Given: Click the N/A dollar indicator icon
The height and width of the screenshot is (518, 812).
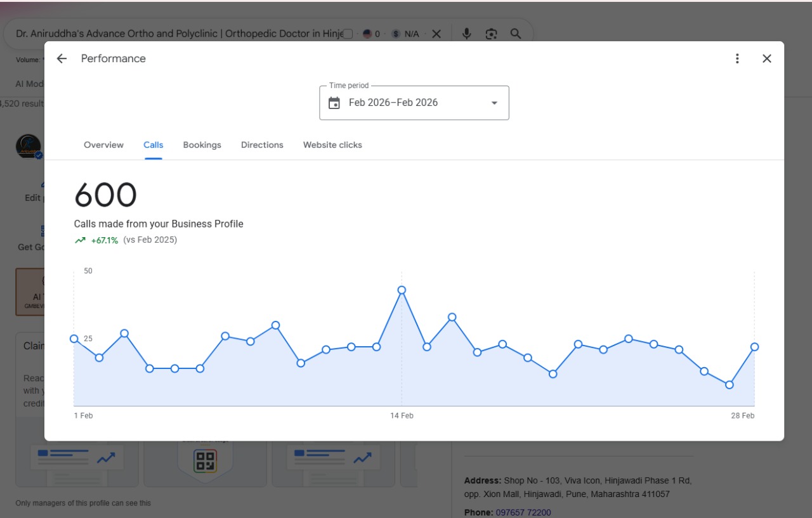Looking at the screenshot, I should click(x=396, y=34).
